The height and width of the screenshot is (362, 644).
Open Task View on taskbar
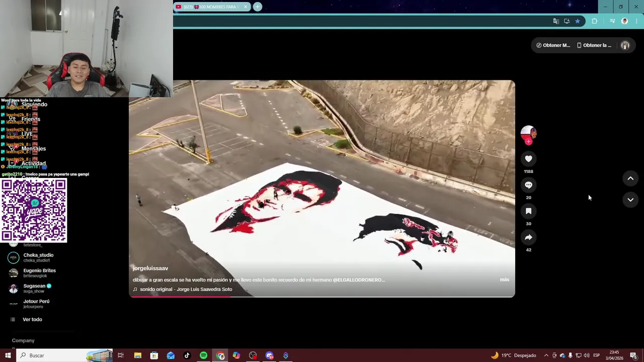click(121, 355)
